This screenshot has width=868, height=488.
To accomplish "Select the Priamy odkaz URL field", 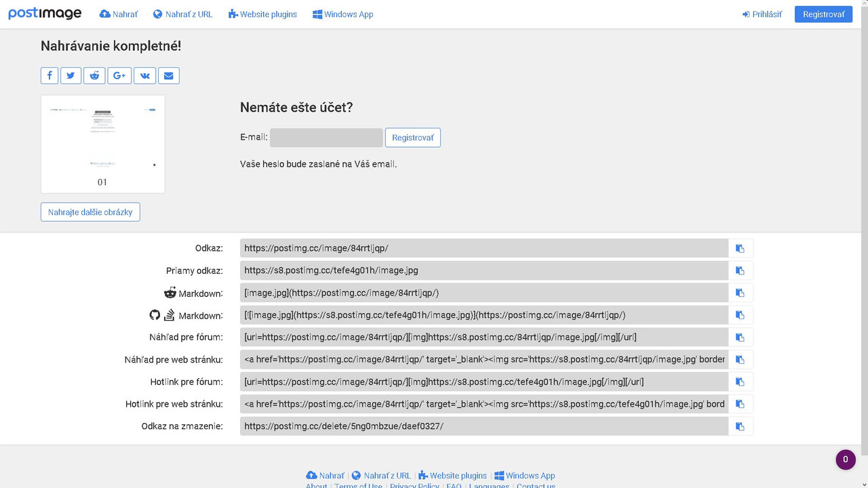I will pyautogui.click(x=484, y=270).
